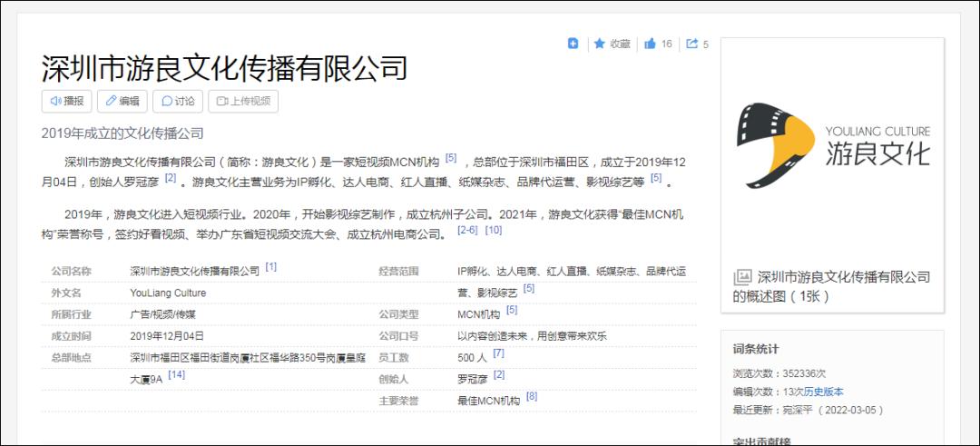Screen dimensions: 980x446
Task: Click the share count 5
Action: 706,45
